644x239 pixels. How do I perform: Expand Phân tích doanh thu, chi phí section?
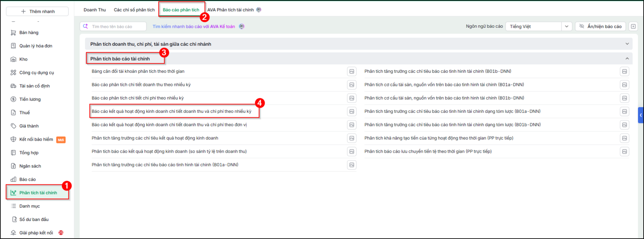359,44
